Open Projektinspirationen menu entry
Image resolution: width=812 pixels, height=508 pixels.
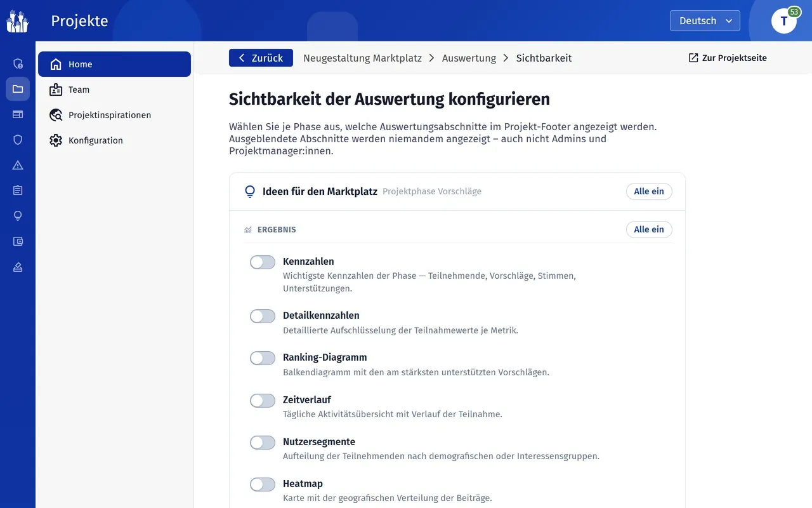pyautogui.click(x=114, y=115)
